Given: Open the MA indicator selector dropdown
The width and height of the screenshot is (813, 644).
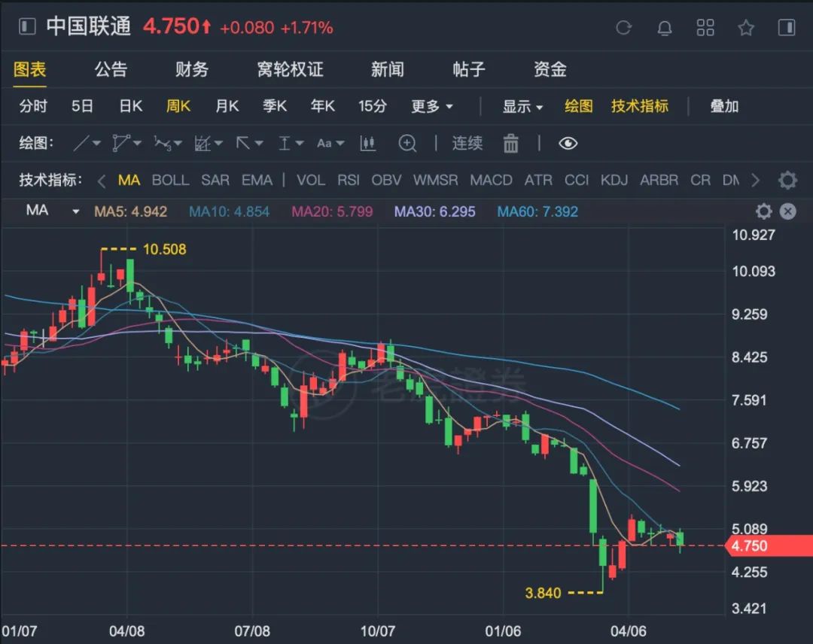Looking at the screenshot, I should pos(53,211).
